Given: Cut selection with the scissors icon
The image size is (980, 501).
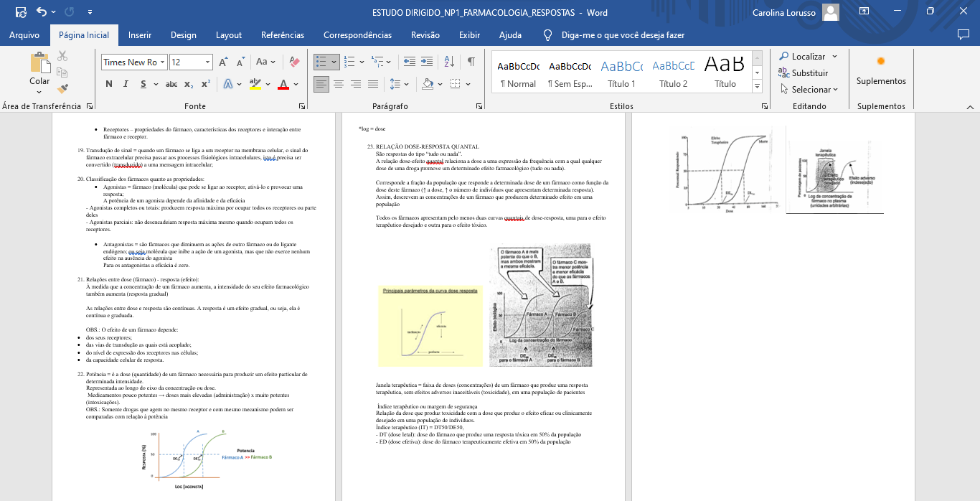Looking at the screenshot, I should [x=62, y=56].
